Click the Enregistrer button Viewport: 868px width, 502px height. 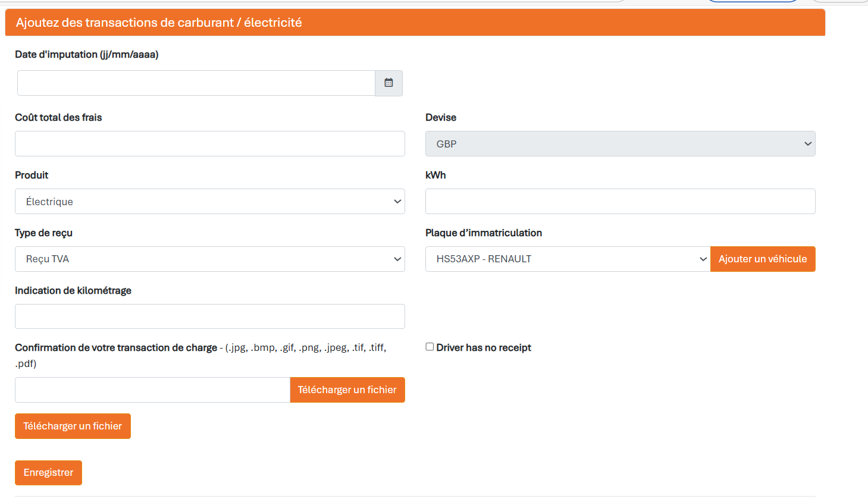click(x=48, y=473)
